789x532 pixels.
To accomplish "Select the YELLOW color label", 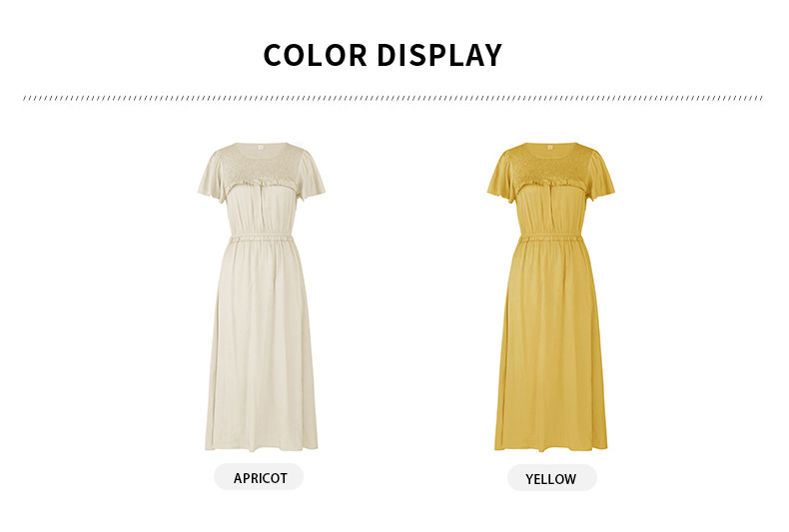I will point(551,478).
